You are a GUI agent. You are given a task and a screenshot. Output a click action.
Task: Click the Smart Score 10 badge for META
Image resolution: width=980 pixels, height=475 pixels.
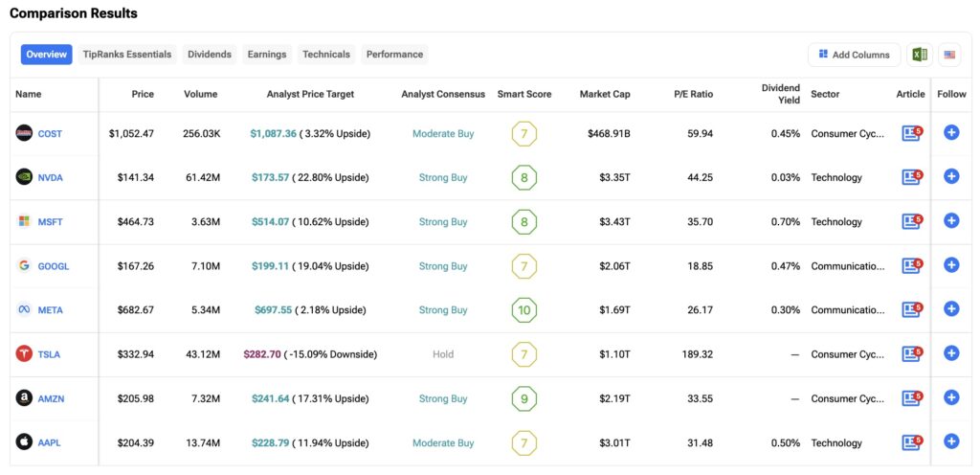[523, 310]
